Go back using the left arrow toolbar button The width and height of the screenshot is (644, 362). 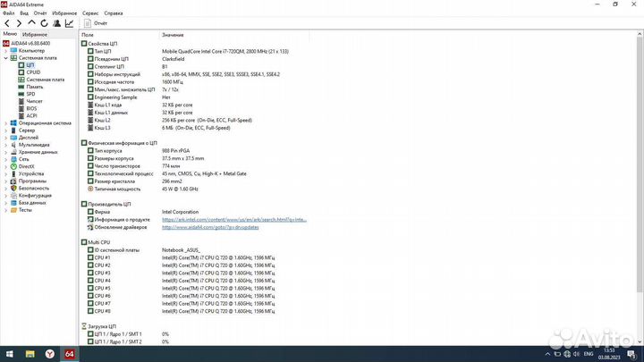[x=7, y=23]
